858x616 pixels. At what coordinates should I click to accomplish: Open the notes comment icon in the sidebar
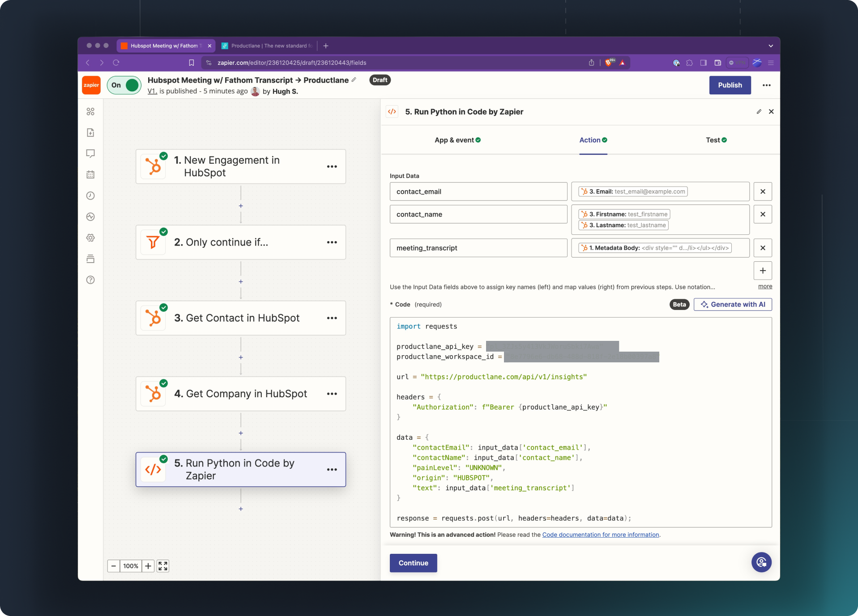[x=90, y=153]
